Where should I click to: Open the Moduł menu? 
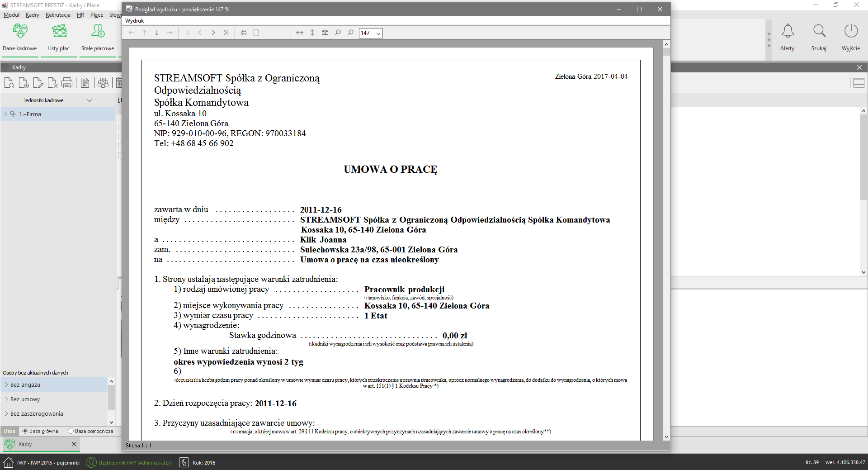(x=11, y=15)
